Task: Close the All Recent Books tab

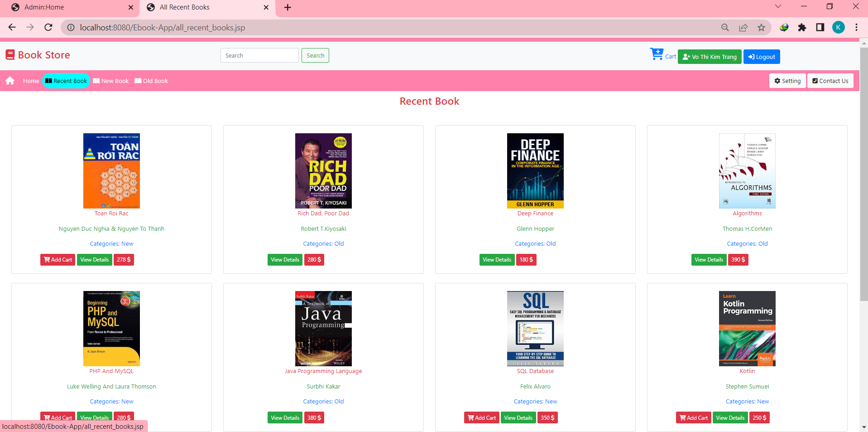Action: 266,7
